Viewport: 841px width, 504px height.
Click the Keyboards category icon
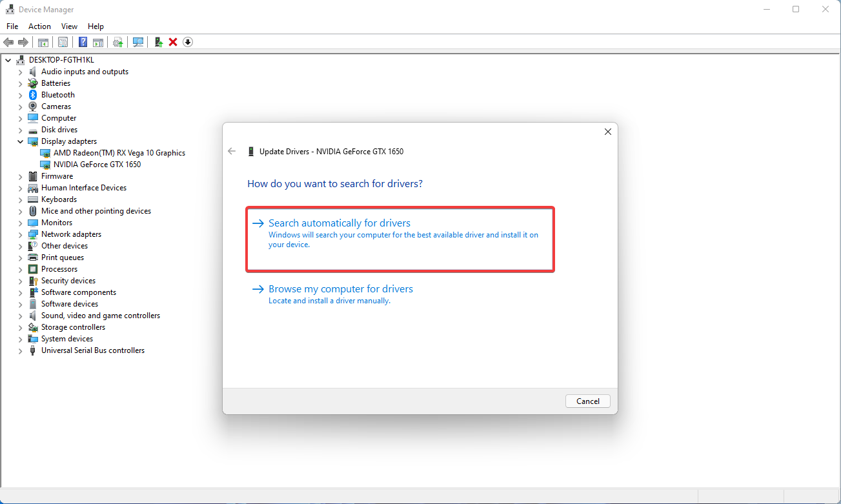coord(33,199)
